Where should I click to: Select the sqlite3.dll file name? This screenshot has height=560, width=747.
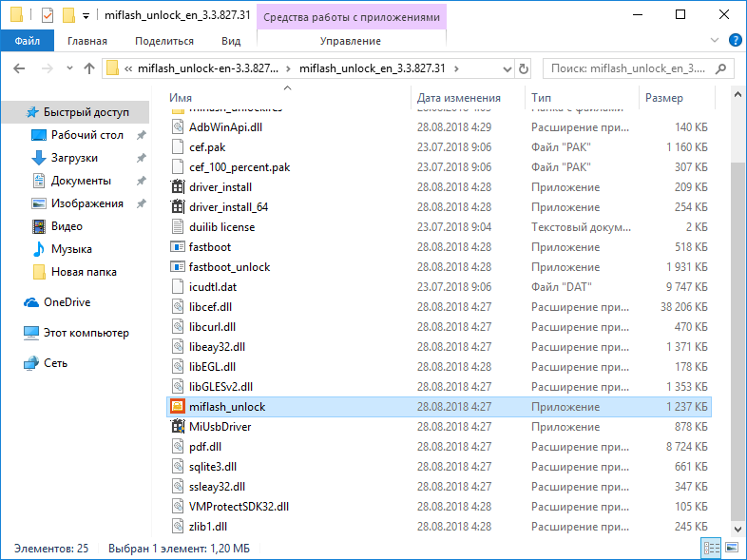tap(213, 467)
